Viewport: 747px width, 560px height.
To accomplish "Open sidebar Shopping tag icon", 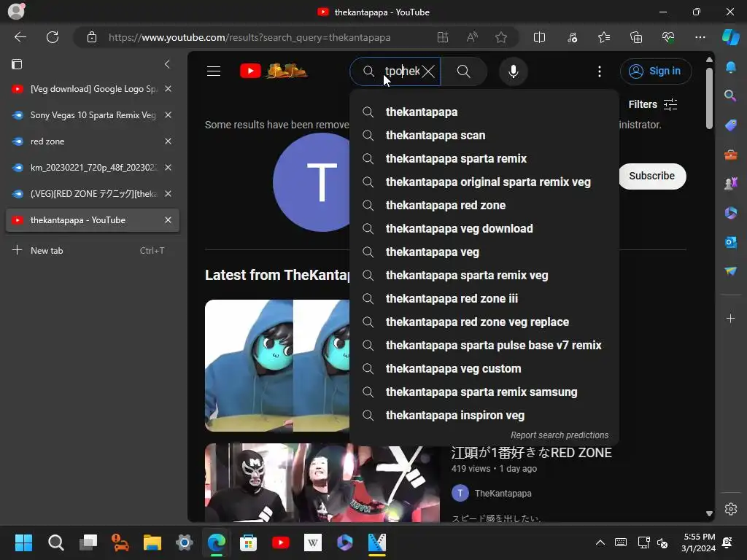I will pyautogui.click(x=730, y=125).
